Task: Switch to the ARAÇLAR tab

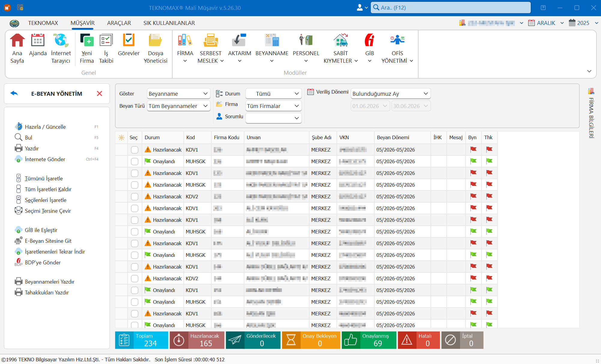Action: [119, 23]
